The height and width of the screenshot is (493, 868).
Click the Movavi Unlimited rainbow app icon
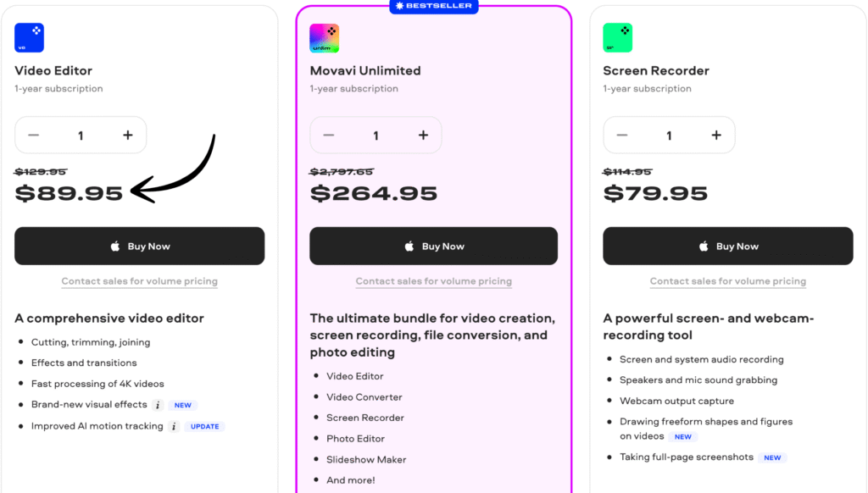click(x=324, y=37)
